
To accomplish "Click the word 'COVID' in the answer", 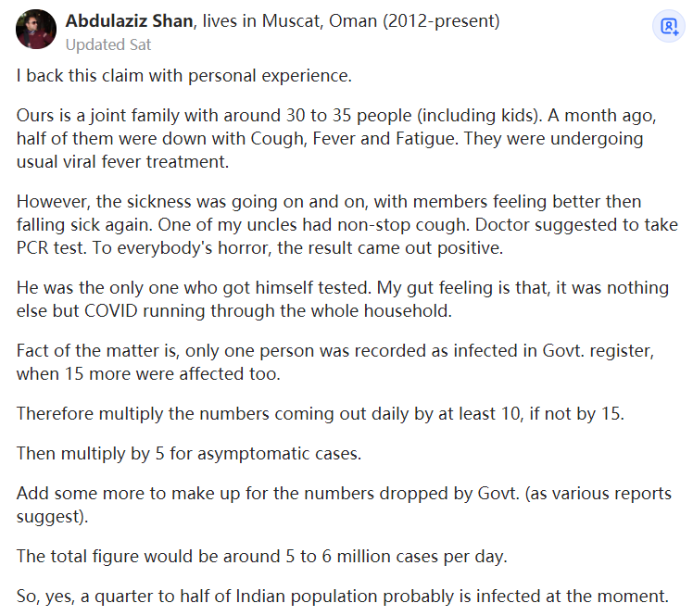I will [111, 310].
